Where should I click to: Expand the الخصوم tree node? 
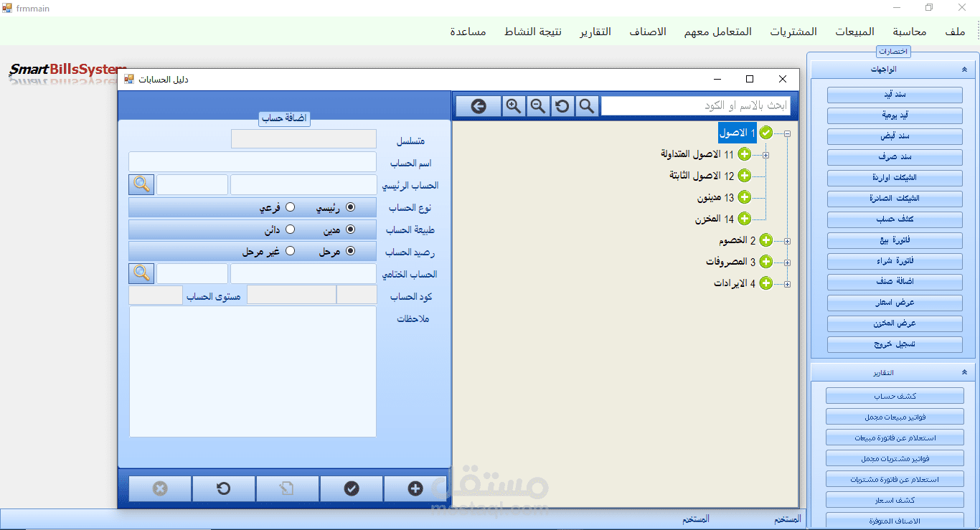(x=788, y=242)
